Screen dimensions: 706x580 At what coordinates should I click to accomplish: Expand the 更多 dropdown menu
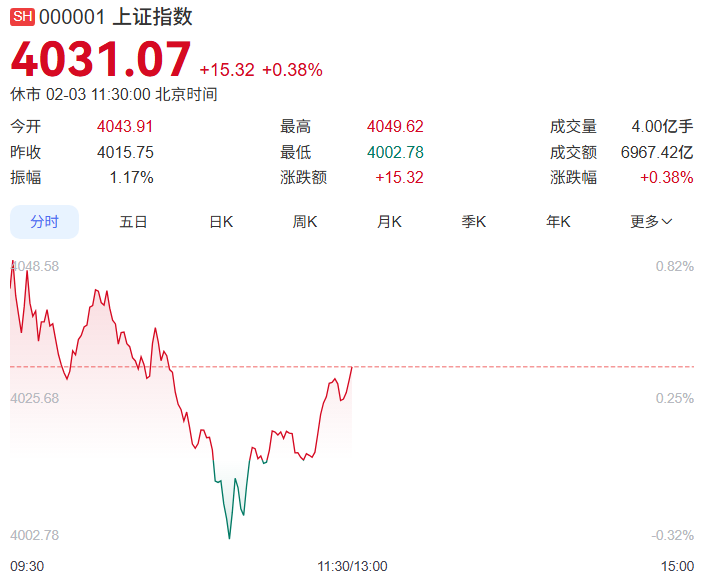(x=651, y=222)
